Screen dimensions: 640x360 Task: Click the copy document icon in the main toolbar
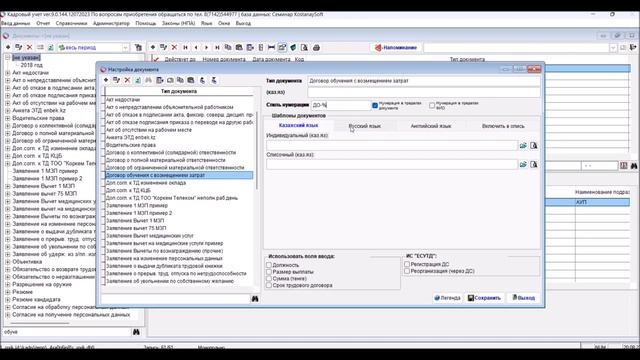tap(228, 47)
